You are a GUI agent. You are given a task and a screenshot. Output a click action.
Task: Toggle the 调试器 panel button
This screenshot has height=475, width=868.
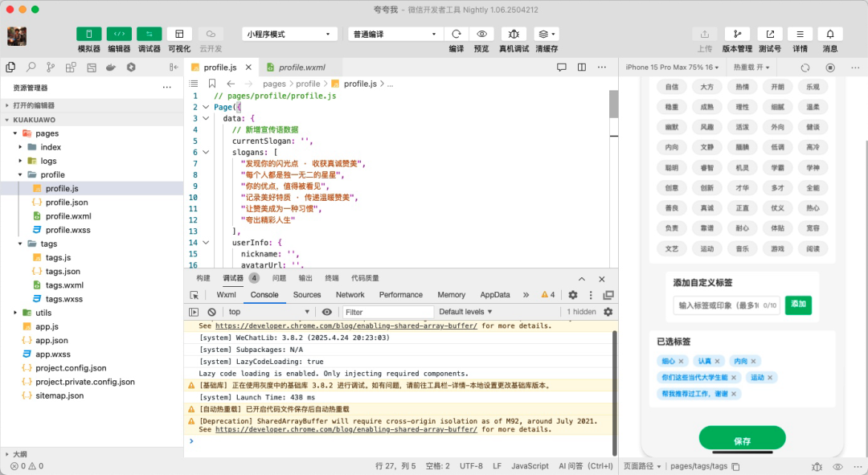(149, 34)
